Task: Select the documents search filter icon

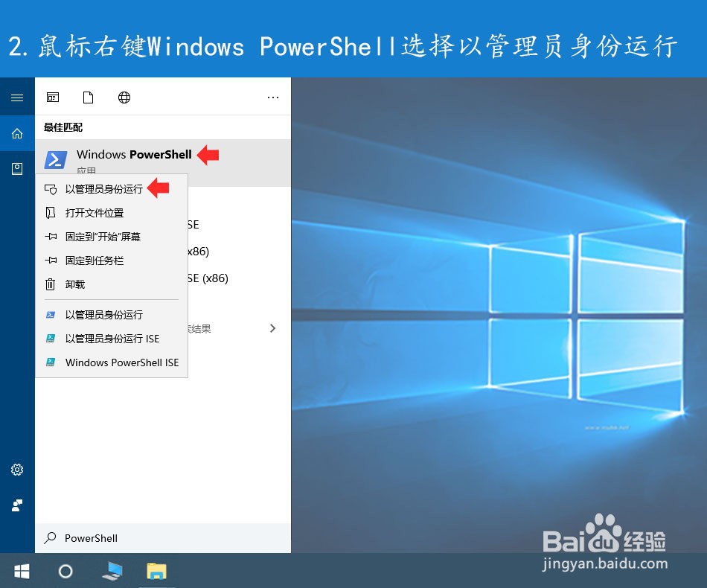Action: click(88, 98)
